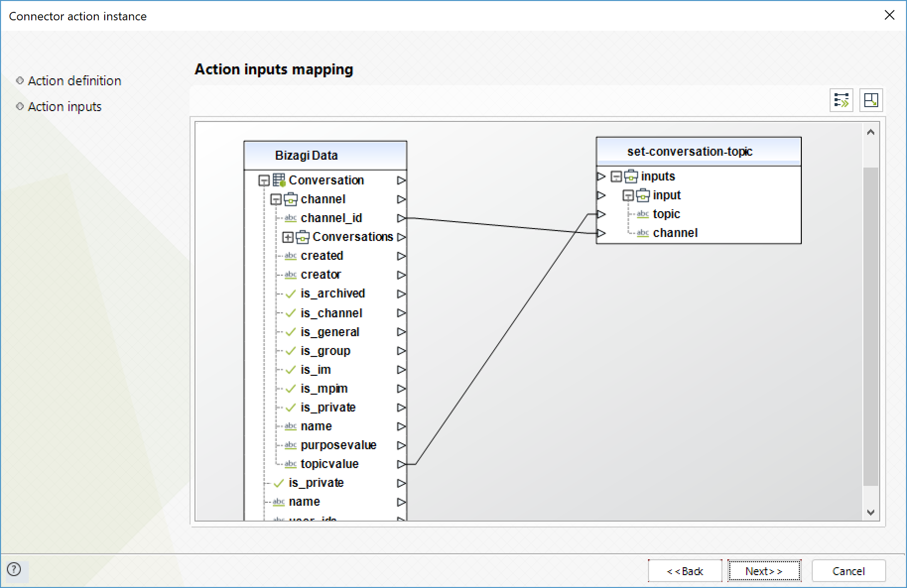The width and height of the screenshot is (907, 588).
Task: Select the topic input field label
Action: click(x=666, y=214)
